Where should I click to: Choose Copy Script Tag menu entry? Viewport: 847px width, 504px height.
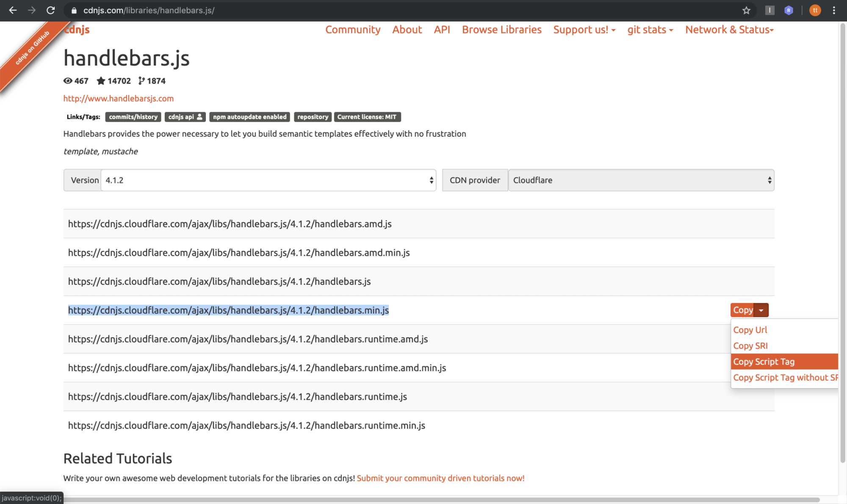click(764, 362)
